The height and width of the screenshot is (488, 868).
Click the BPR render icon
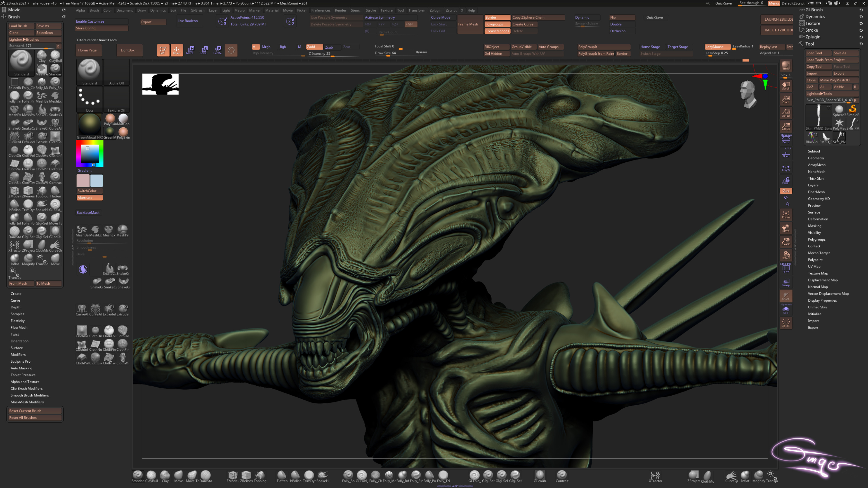tap(786, 65)
